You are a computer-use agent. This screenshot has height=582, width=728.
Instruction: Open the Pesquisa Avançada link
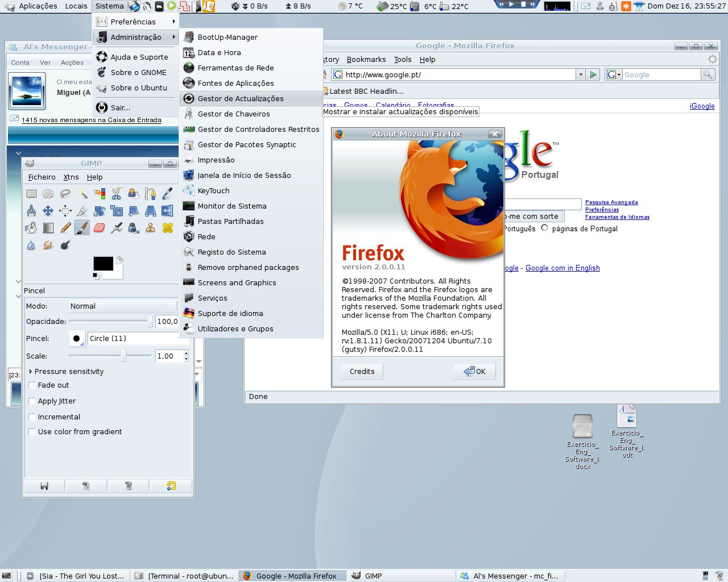pos(611,202)
